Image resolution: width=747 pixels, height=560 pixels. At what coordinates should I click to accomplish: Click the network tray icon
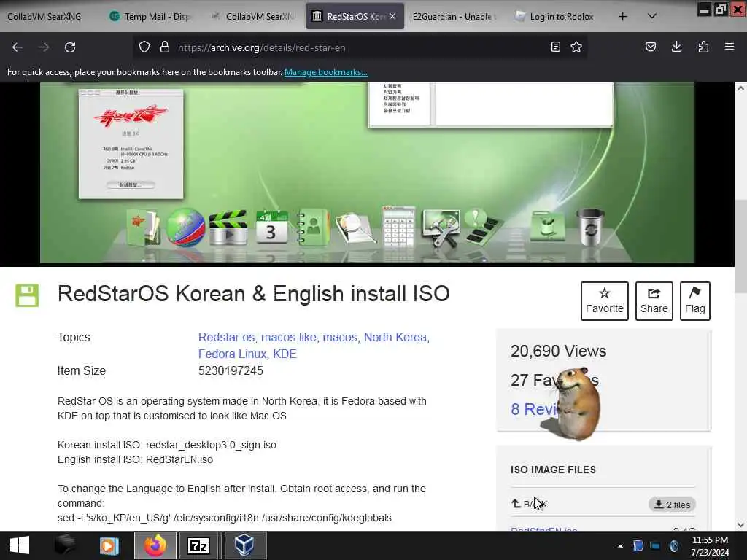click(656, 546)
